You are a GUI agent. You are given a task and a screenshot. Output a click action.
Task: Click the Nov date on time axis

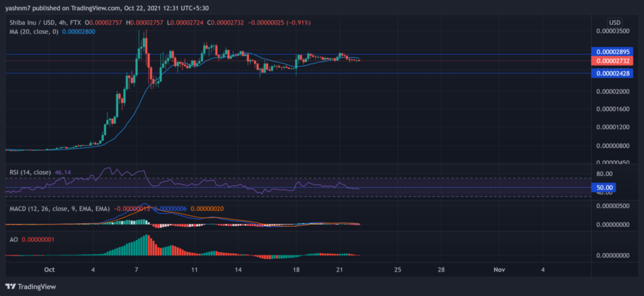[x=499, y=270]
